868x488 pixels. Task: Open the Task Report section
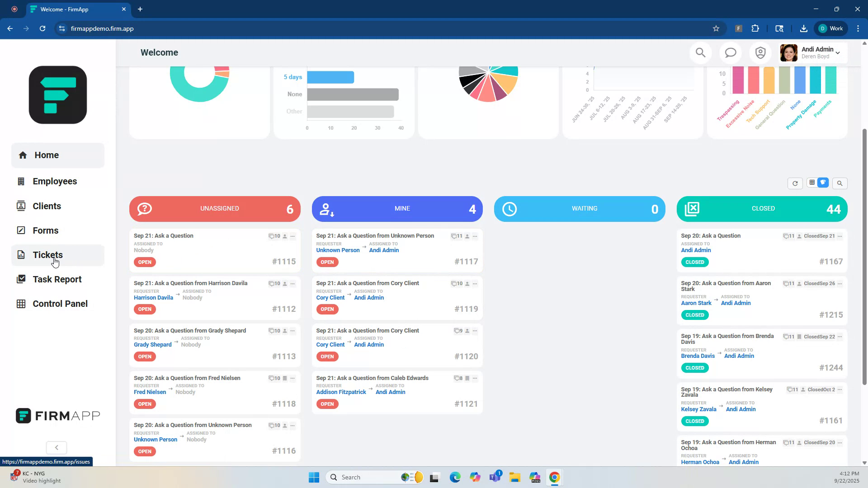pyautogui.click(x=21, y=279)
